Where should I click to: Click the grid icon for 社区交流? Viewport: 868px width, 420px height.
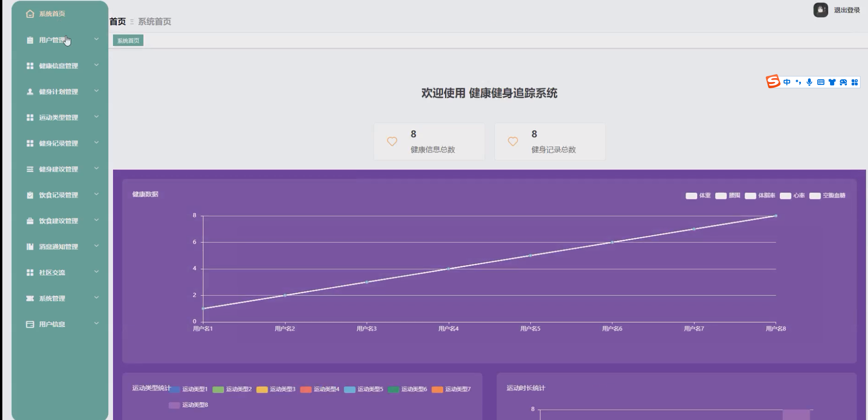[30, 272]
